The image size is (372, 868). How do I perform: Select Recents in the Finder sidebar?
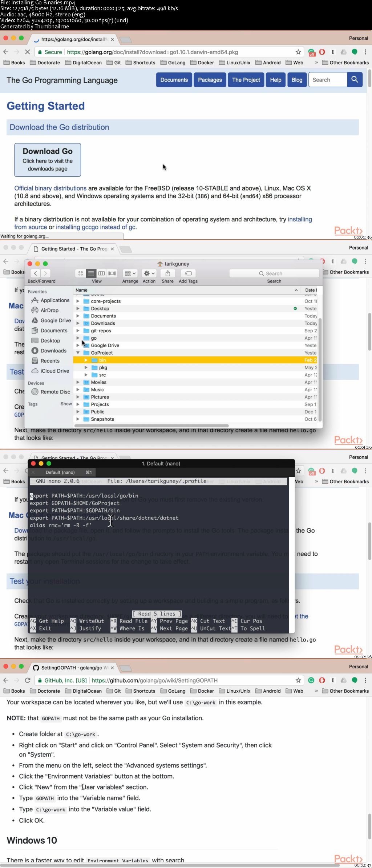click(x=46, y=361)
